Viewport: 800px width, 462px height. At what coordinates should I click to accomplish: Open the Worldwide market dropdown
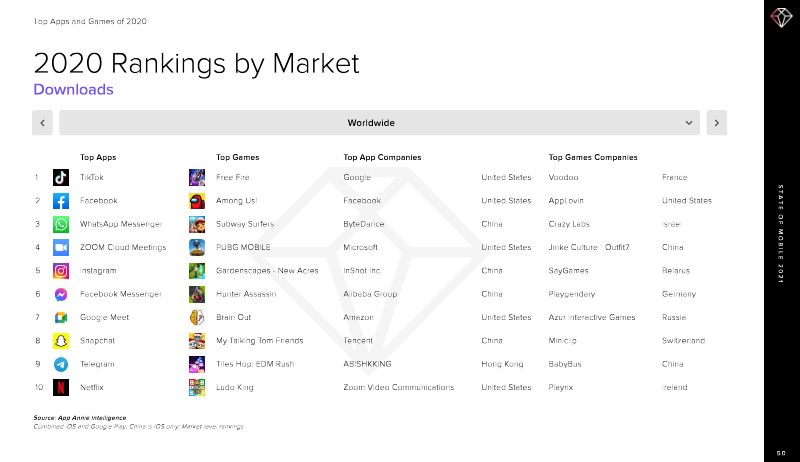371,122
